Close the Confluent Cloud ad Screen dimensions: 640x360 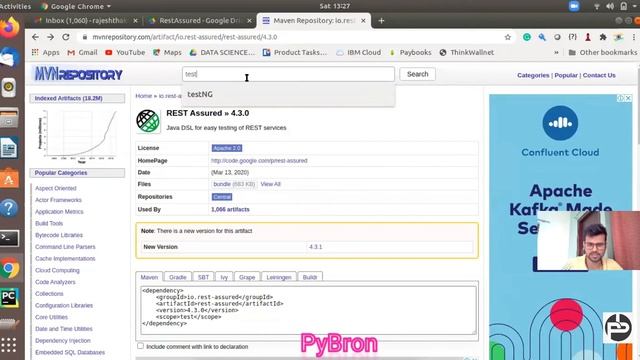628,98
